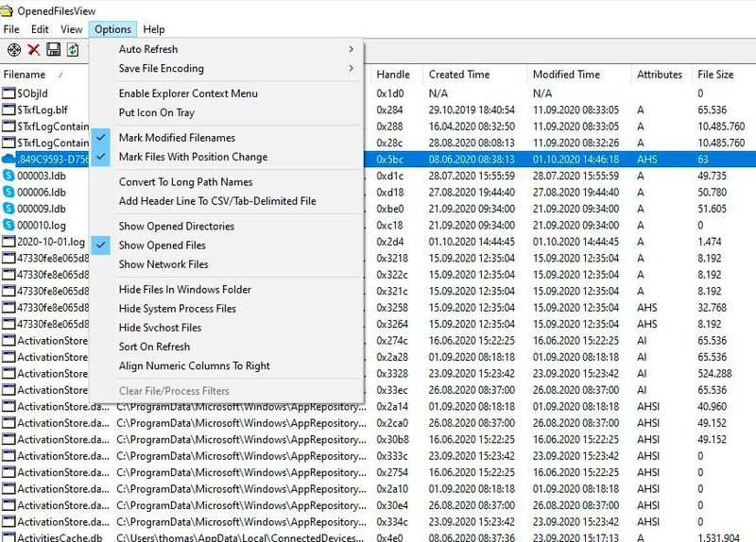
Task: Sort by the Modified Time column header
Action: click(579, 75)
